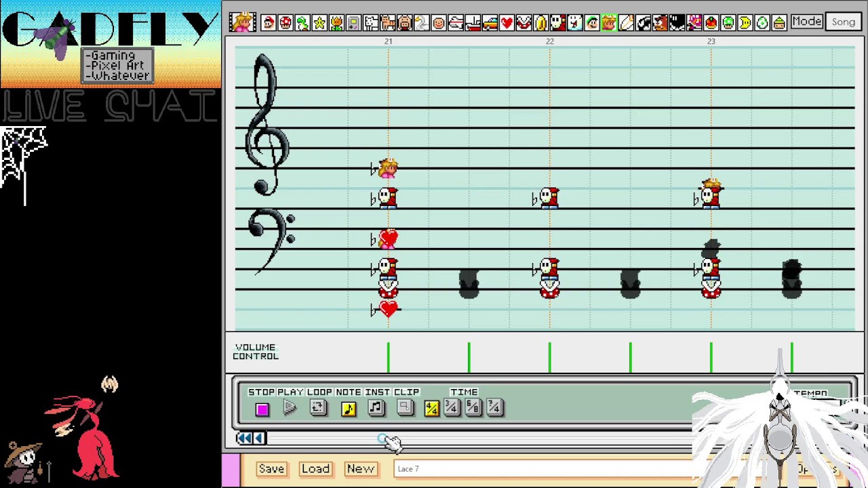Choose the feather instrument
The height and width of the screenshot is (488, 868).
point(626,22)
